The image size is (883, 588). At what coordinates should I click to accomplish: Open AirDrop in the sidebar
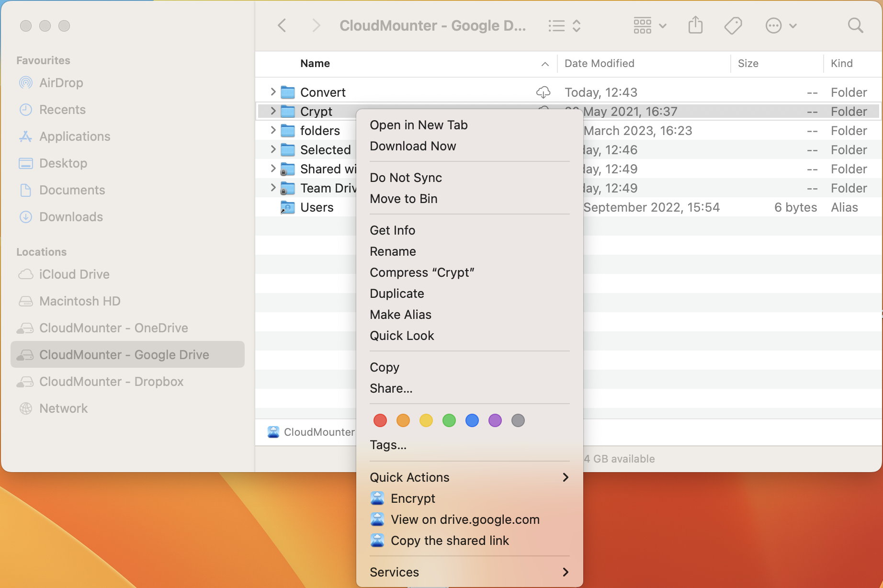coord(127,83)
